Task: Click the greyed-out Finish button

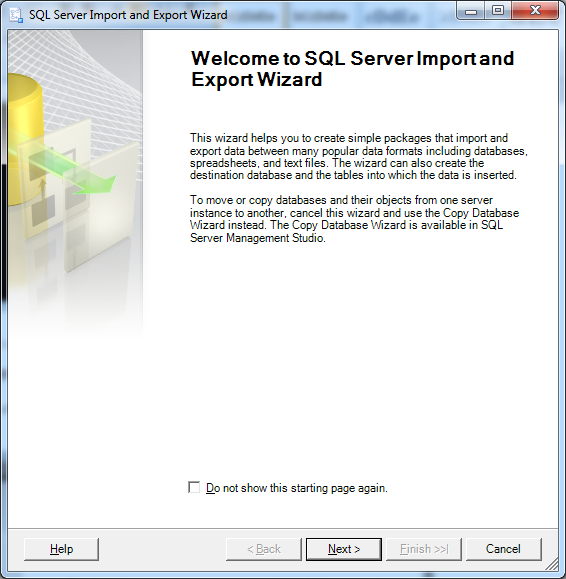Action: (424, 549)
